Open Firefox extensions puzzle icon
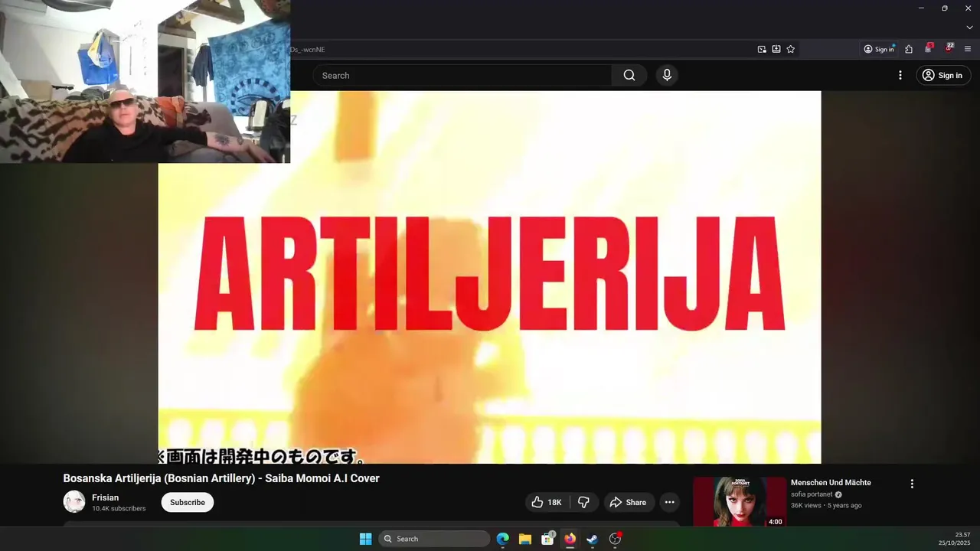This screenshot has height=551, width=980. [x=909, y=49]
